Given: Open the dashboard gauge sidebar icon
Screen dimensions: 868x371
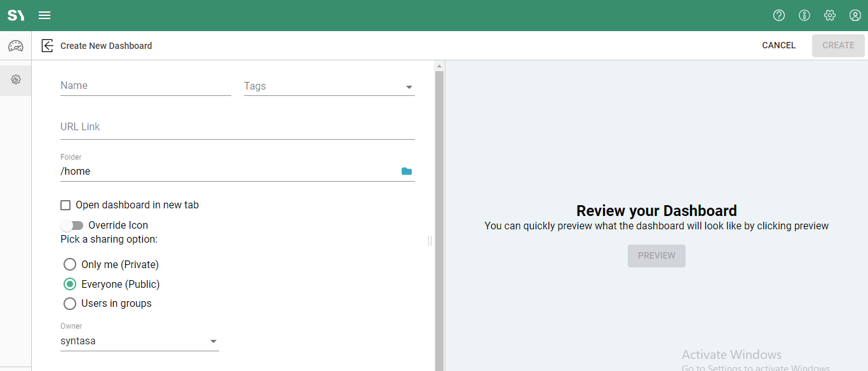Looking at the screenshot, I should point(15,46).
